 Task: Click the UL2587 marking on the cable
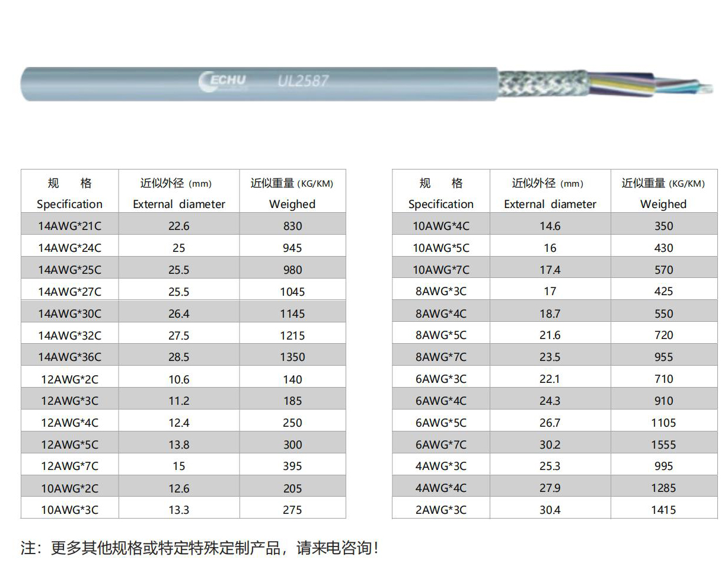point(303,81)
